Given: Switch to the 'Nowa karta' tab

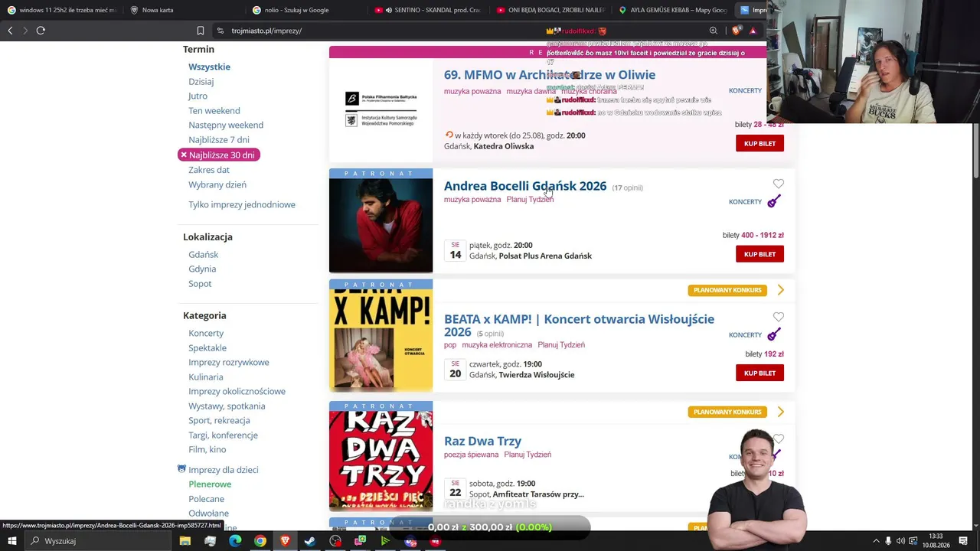Looking at the screenshot, I should [184, 10].
